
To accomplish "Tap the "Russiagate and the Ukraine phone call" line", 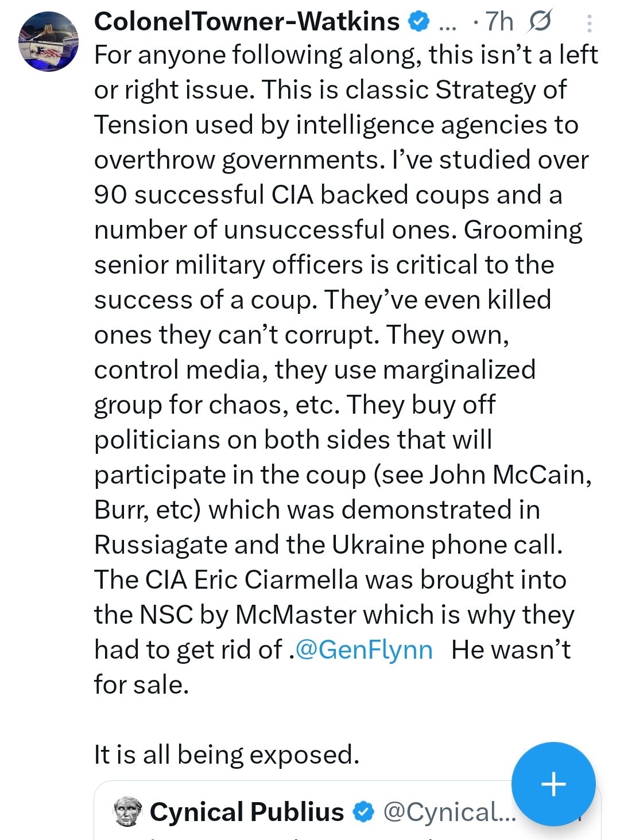I will tap(328, 545).
